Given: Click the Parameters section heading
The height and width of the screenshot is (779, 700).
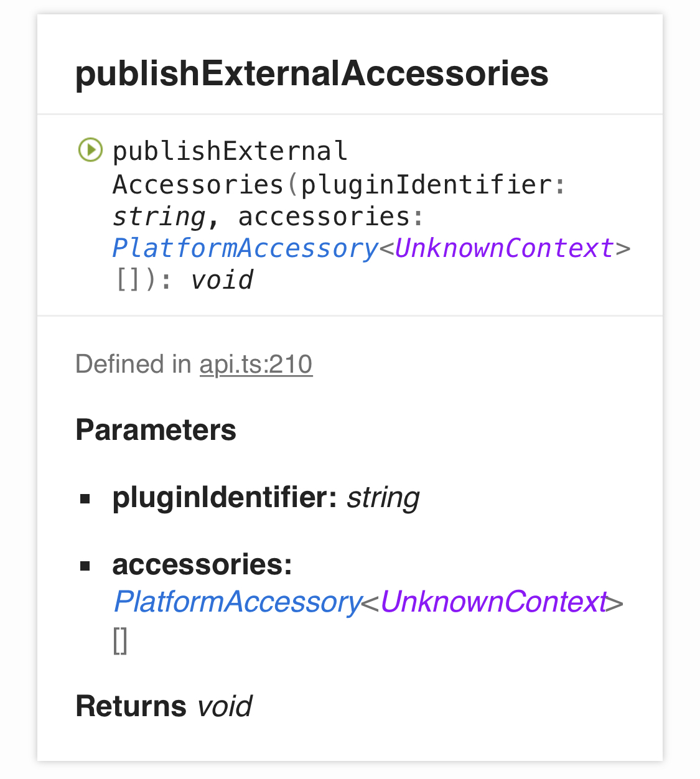Looking at the screenshot, I should tap(156, 430).
